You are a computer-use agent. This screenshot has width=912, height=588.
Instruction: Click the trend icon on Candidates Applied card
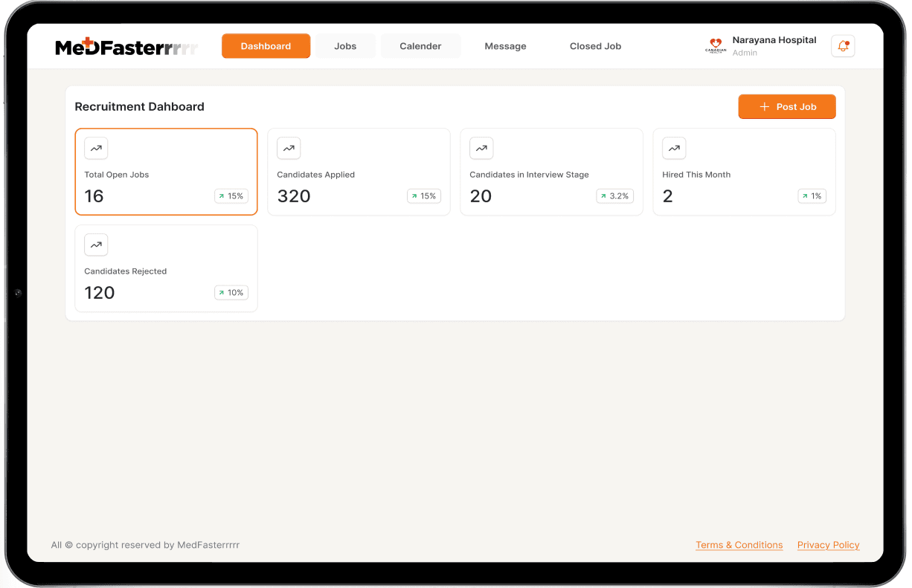tap(289, 148)
